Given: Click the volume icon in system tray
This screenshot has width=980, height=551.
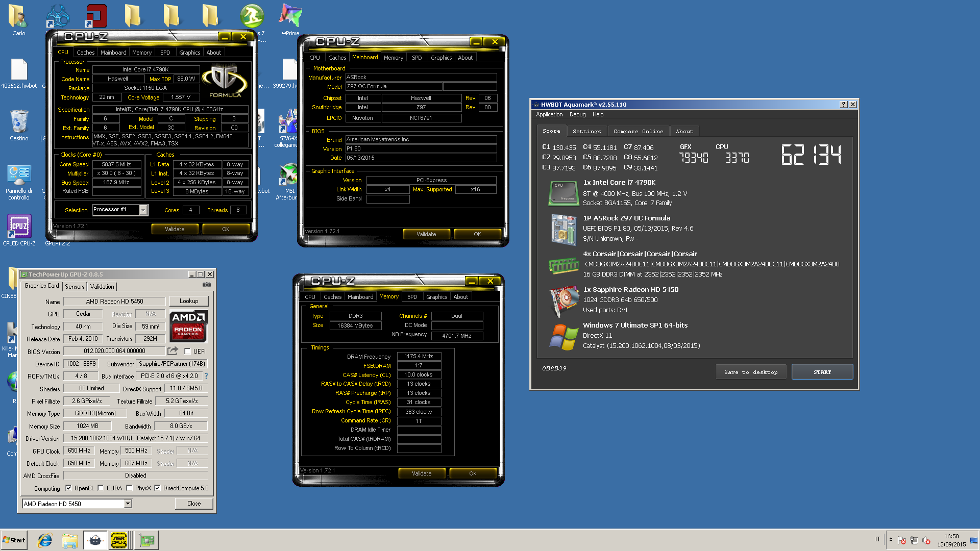Looking at the screenshot, I should (x=926, y=540).
